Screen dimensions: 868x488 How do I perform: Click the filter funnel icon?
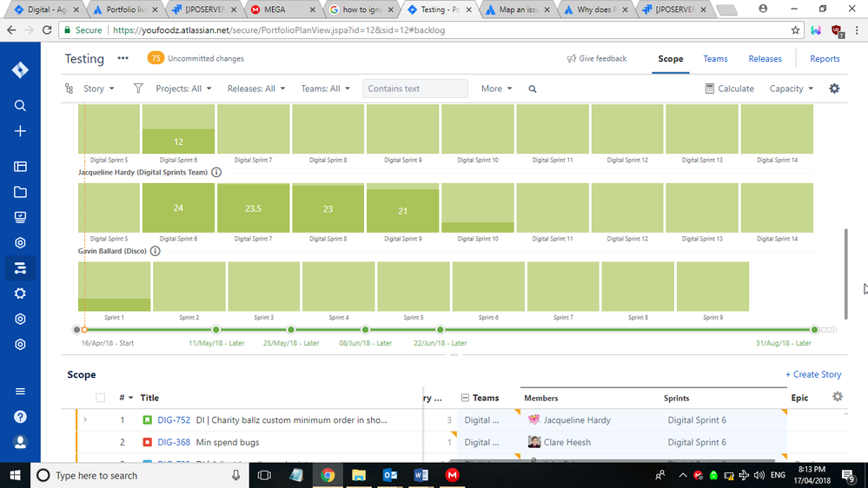tap(138, 89)
